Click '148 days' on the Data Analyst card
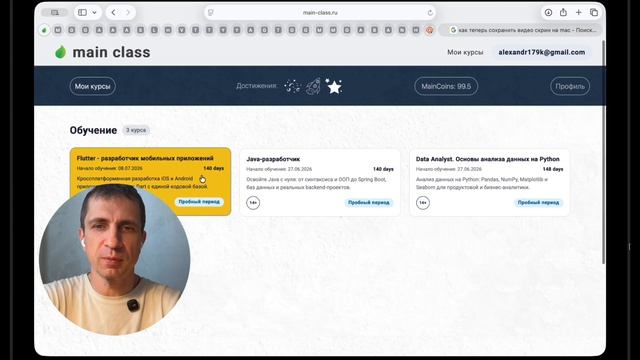This screenshot has width=640, height=360. [x=553, y=169]
